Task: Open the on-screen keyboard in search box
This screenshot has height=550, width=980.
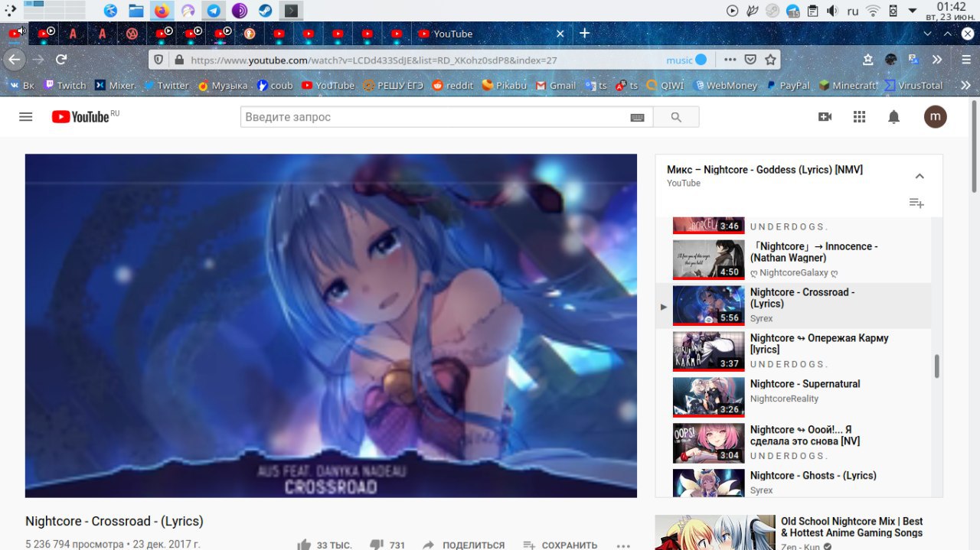Action: coord(637,117)
